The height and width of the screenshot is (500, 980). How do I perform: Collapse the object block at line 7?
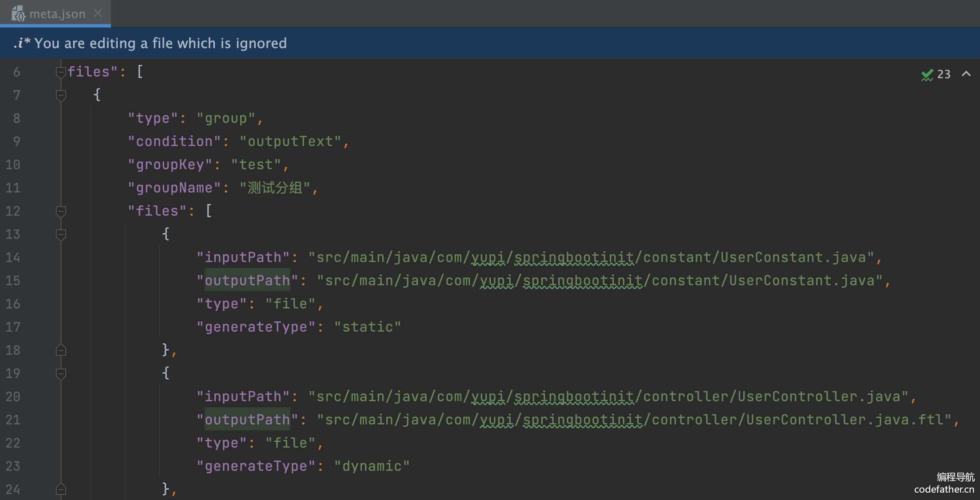point(61,95)
